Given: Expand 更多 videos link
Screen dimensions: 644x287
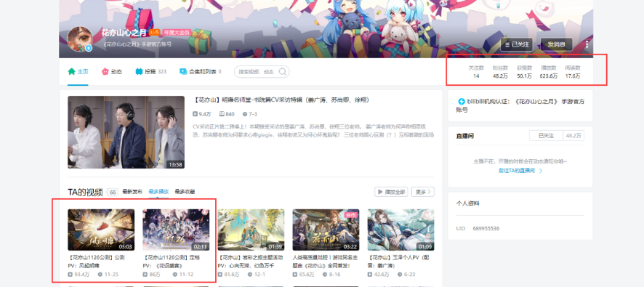Looking at the screenshot, I should pos(422,192).
